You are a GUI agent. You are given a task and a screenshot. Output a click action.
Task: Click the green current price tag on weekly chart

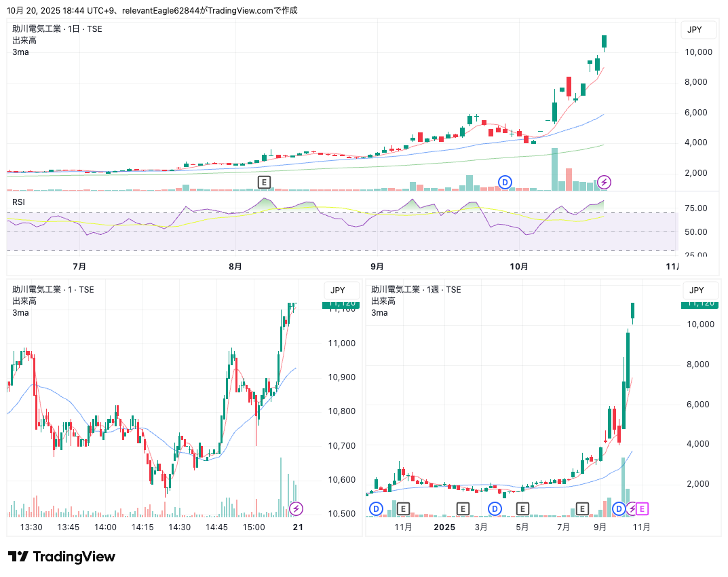pyautogui.click(x=700, y=304)
